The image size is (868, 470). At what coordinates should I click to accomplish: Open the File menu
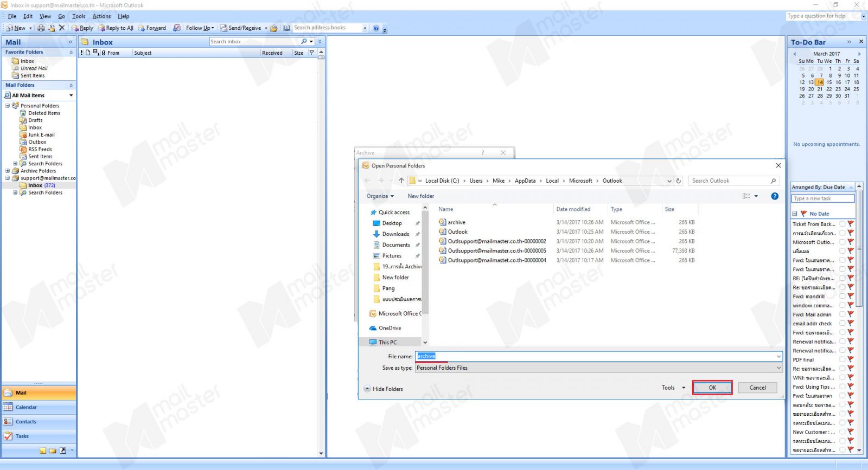pyautogui.click(x=12, y=16)
